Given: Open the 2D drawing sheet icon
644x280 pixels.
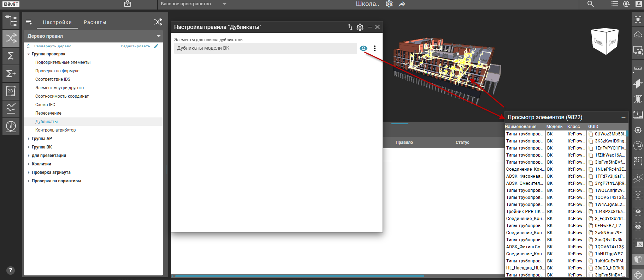Looking at the screenshot, I should click(11, 91).
